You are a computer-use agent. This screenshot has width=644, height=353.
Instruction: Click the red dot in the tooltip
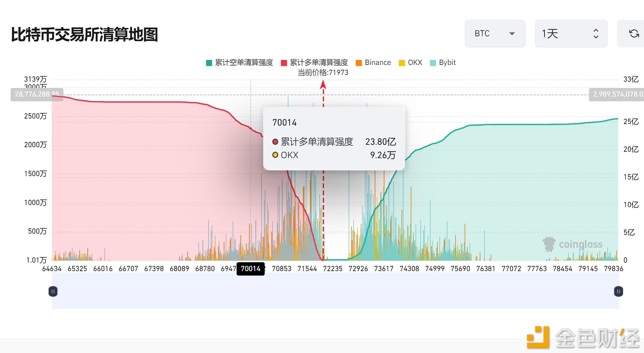[x=275, y=142]
